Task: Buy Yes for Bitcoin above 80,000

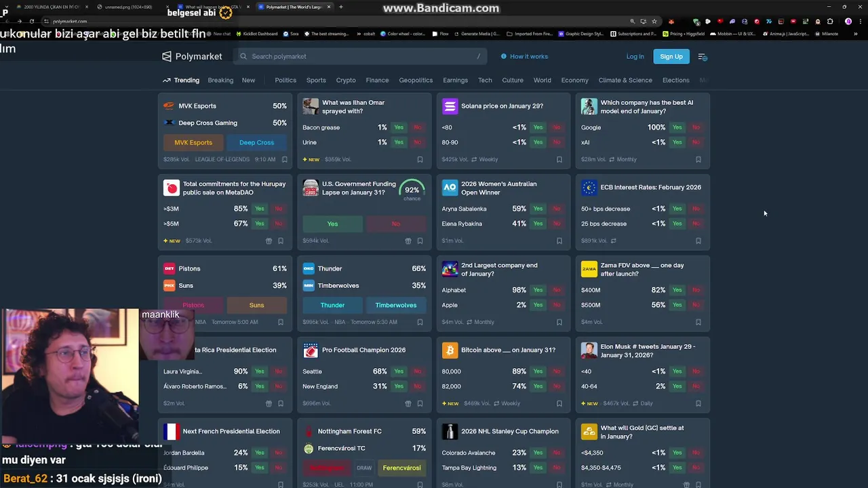Action: pos(538,371)
